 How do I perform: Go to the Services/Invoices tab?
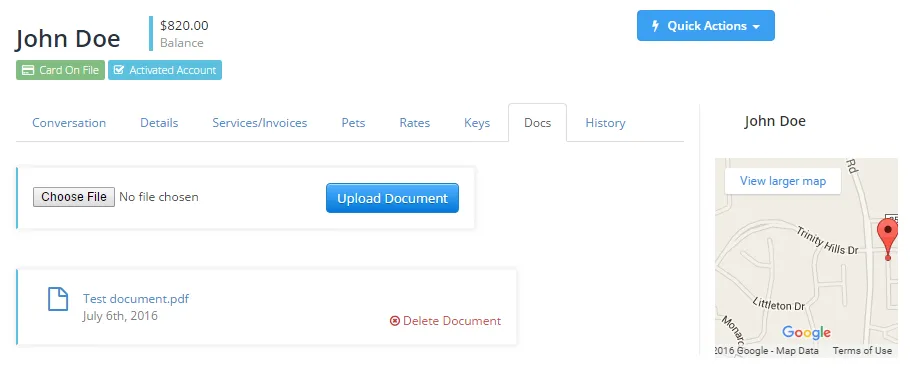click(259, 123)
